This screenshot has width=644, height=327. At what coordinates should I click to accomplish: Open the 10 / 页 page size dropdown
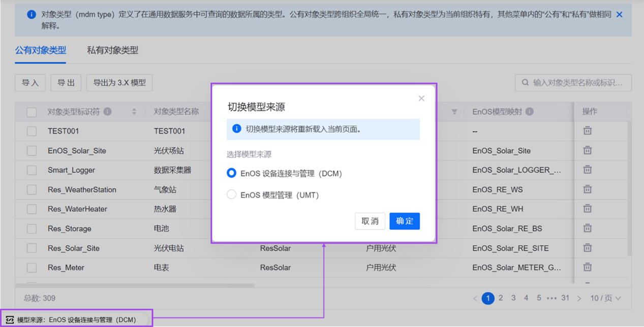(x=605, y=298)
